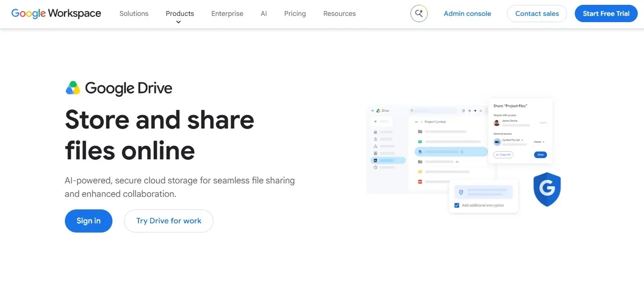Click the Contact sales button
This screenshot has height=285, width=644.
(x=537, y=13)
